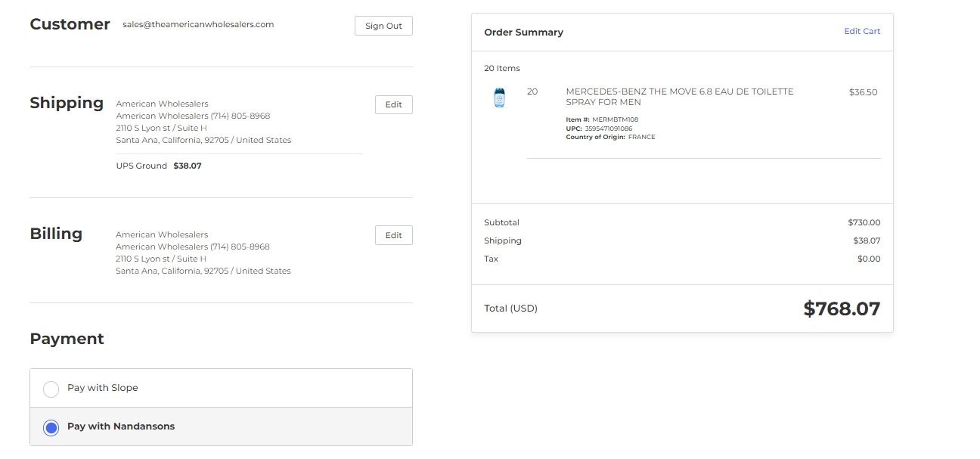Edit the Billing address
The image size is (980, 459).
pyautogui.click(x=393, y=235)
